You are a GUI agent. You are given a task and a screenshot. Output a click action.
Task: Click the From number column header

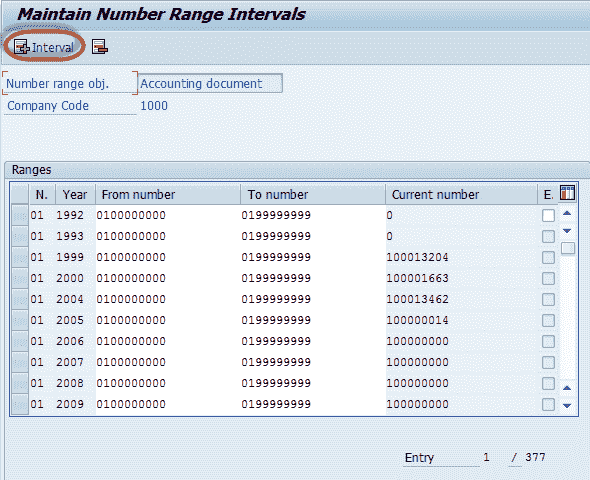(x=168, y=194)
